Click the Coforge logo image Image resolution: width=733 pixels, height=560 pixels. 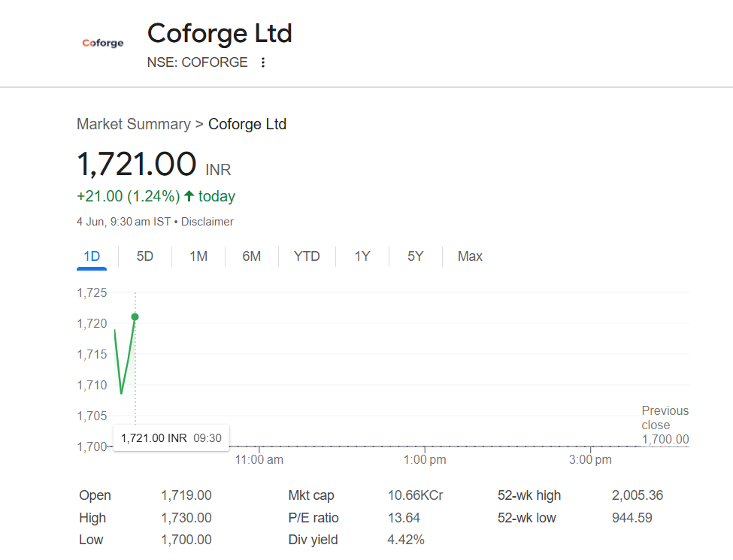click(x=103, y=44)
